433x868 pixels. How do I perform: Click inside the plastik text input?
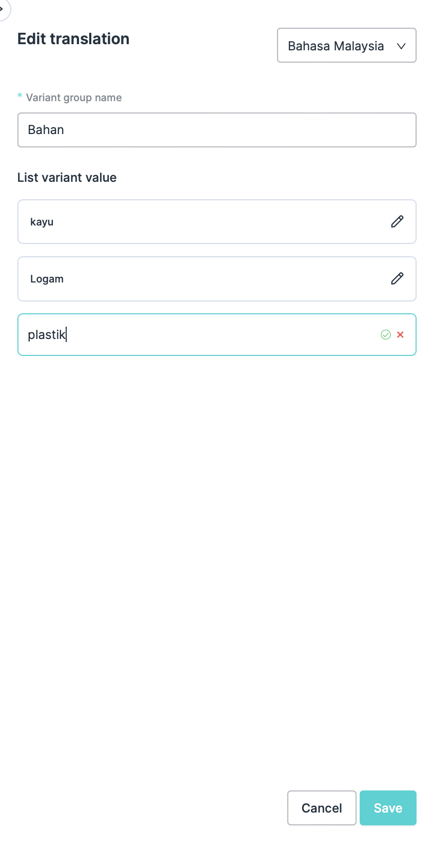tap(200, 335)
